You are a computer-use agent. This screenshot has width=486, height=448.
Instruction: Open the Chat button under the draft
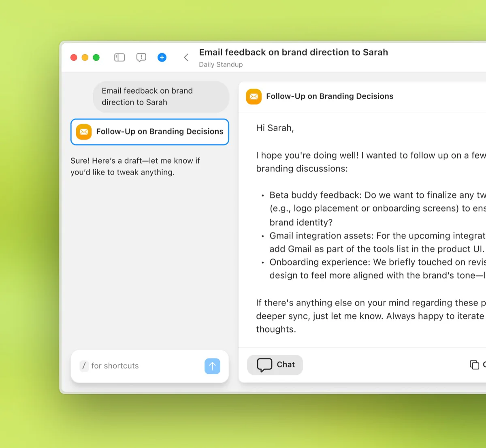pos(275,365)
